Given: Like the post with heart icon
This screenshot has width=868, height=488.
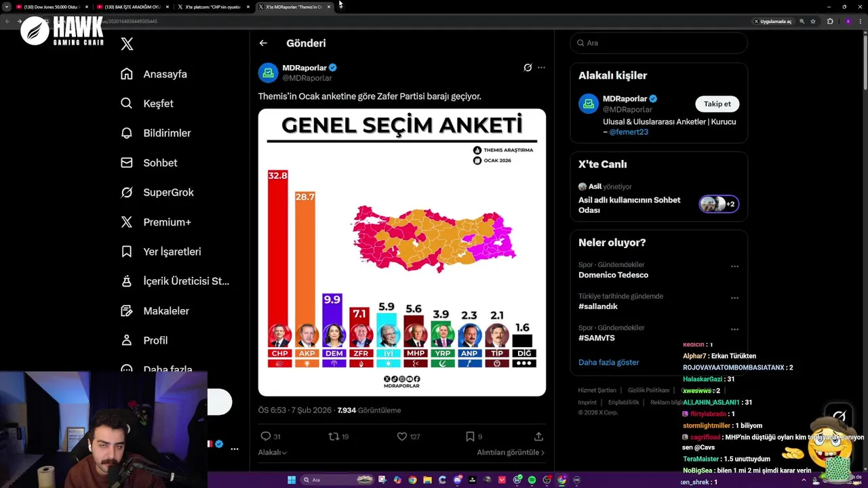Looking at the screenshot, I should (401, 436).
